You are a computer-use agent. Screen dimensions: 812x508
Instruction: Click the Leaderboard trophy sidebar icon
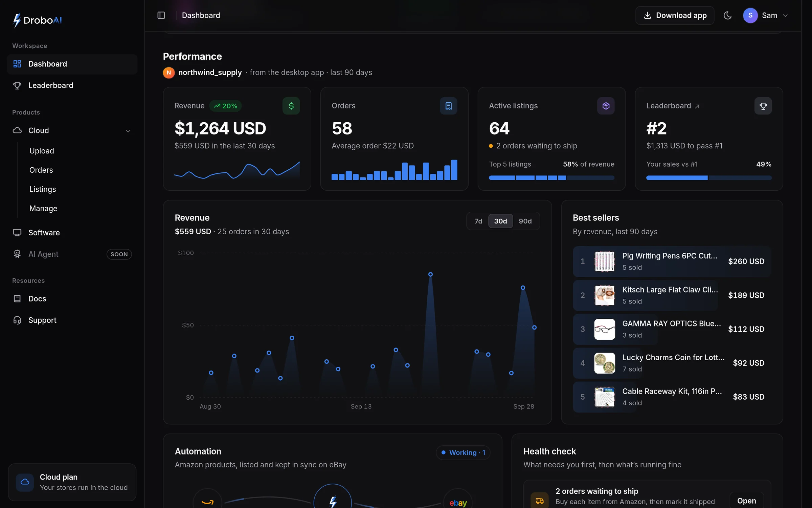(17, 85)
